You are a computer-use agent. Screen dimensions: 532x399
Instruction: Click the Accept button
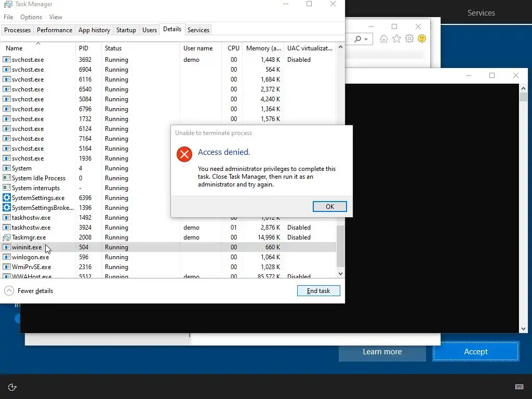coord(476,352)
